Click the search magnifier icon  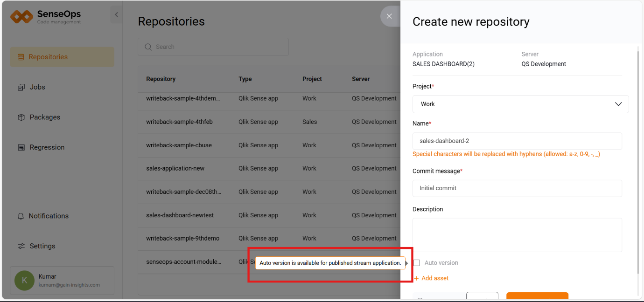click(148, 47)
